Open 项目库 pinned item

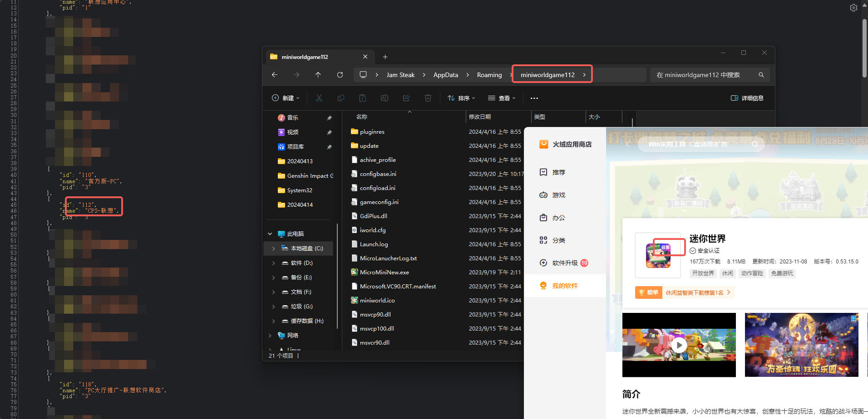click(291, 146)
